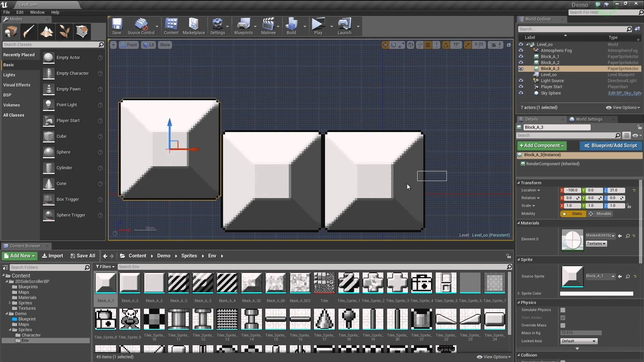Click the Content Browser lock icon
The height and width of the screenshot is (362, 644).
[508, 256]
